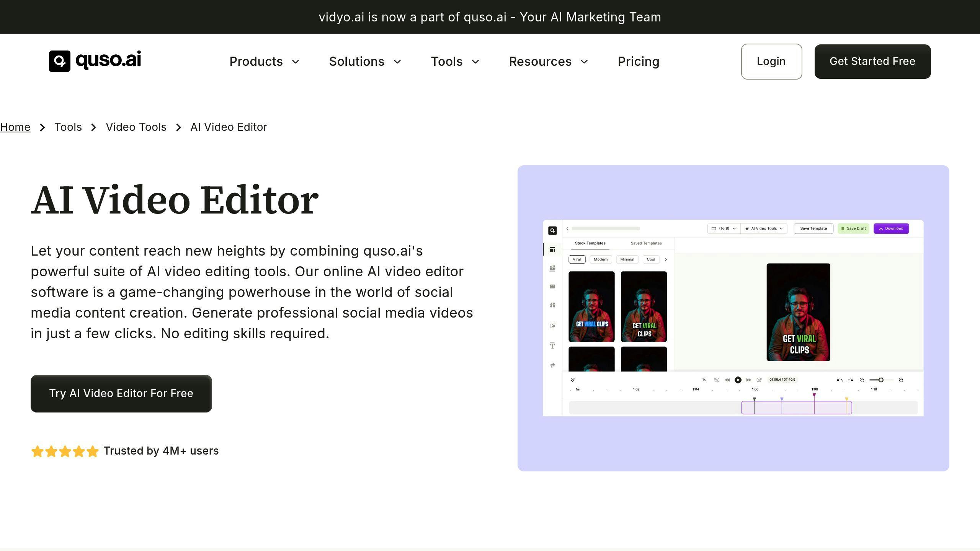Click the Save Draft button
980x551 pixels.
tap(854, 228)
